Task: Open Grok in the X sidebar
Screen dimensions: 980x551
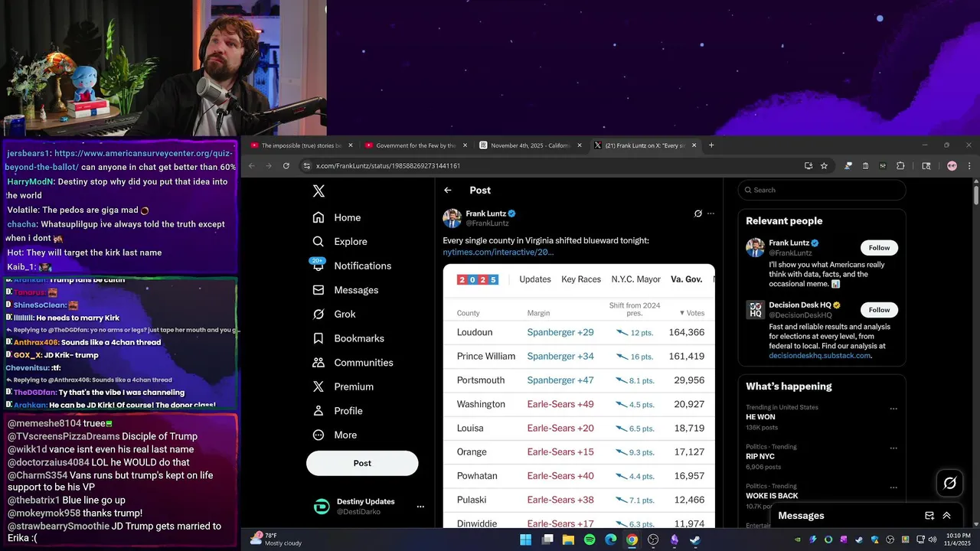Action: click(x=335, y=315)
